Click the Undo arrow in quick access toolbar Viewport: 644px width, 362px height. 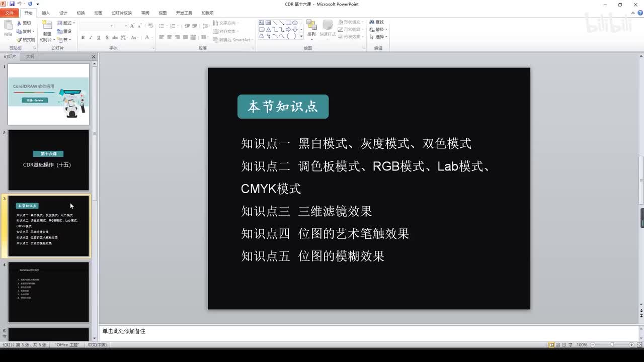click(x=19, y=4)
